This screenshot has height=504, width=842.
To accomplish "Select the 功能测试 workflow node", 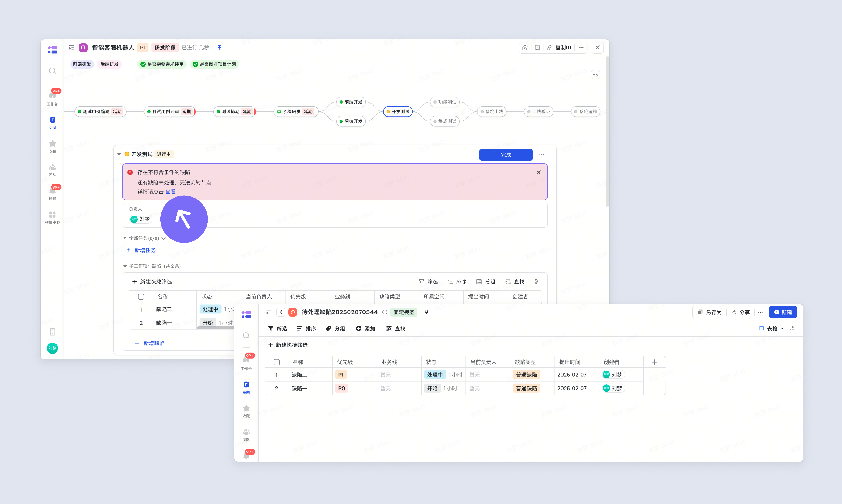I will coord(445,102).
